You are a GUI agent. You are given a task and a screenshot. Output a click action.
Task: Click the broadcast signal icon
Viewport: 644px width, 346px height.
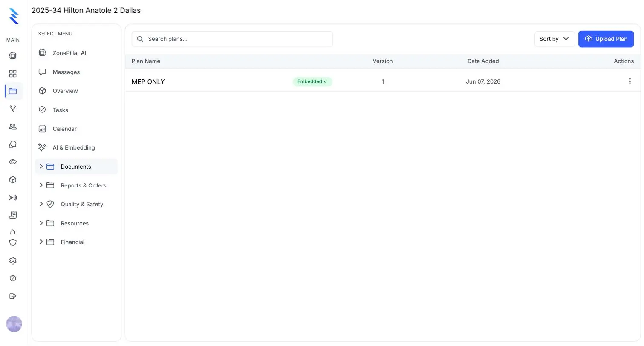point(13,198)
